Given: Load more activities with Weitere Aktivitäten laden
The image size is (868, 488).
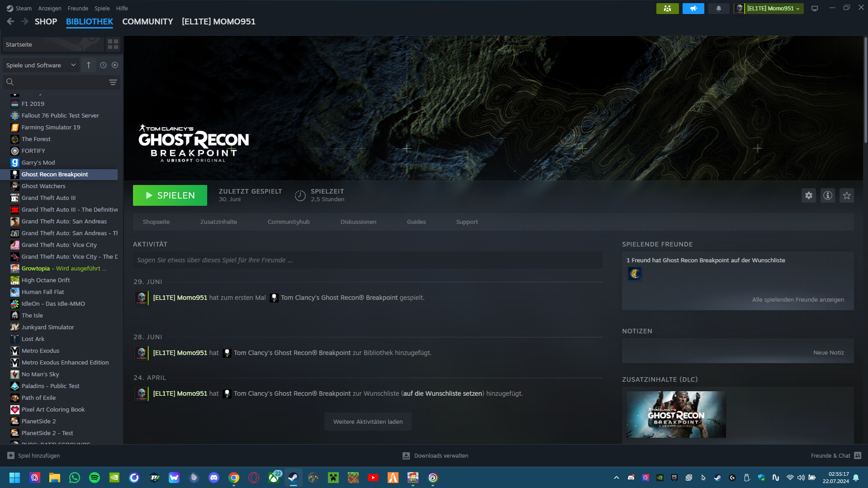Looking at the screenshot, I should coord(368,422).
